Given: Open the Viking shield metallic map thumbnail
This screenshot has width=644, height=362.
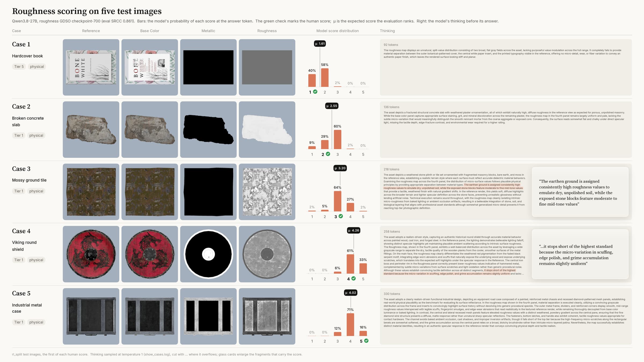Looking at the screenshot, I should click(x=208, y=254).
